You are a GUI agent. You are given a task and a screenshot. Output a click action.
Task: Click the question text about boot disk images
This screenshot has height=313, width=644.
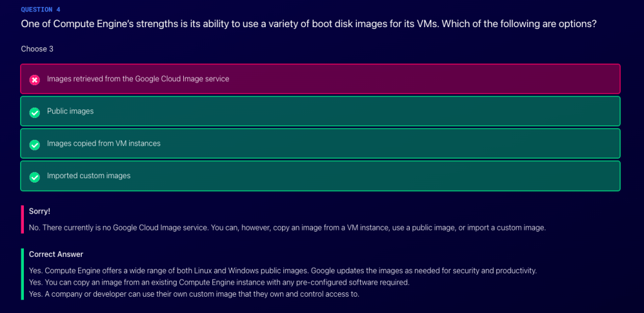308,24
